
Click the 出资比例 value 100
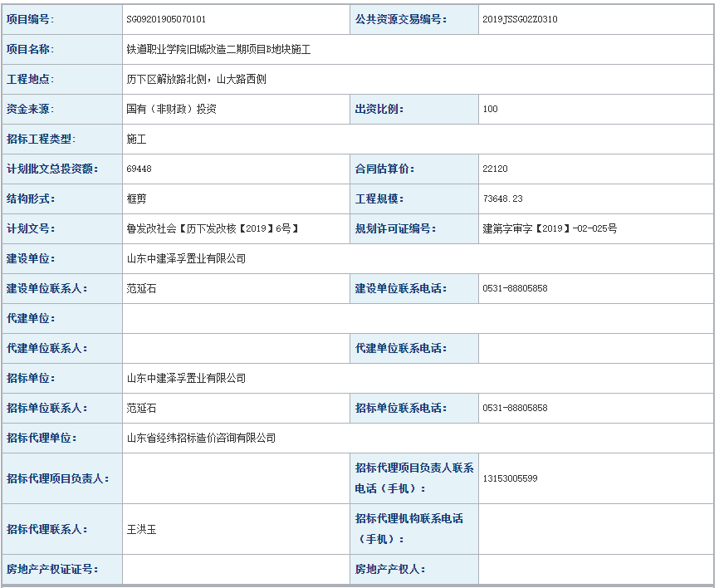(490, 109)
